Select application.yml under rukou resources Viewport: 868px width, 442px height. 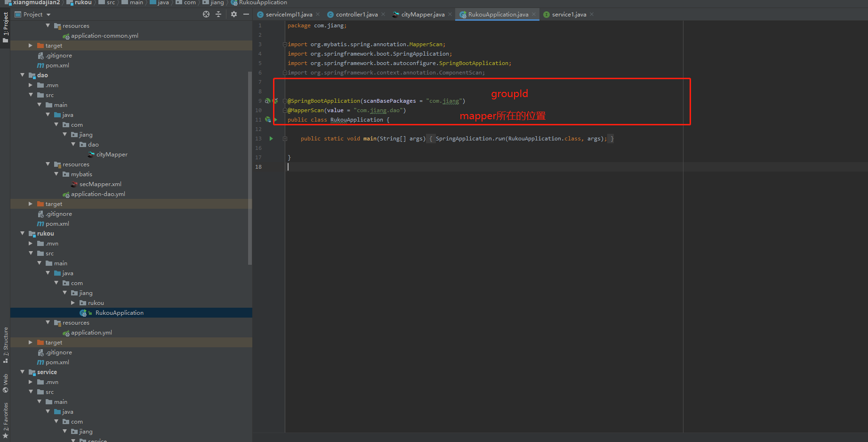[91, 333]
